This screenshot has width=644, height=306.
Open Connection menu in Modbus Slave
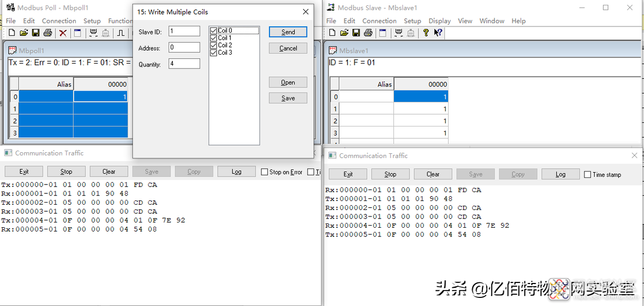tap(379, 21)
